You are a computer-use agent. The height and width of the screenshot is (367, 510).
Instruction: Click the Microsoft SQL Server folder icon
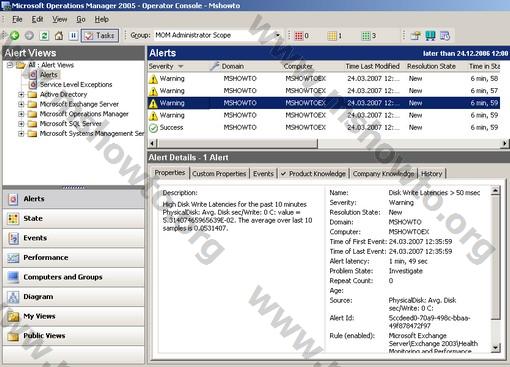[32, 124]
